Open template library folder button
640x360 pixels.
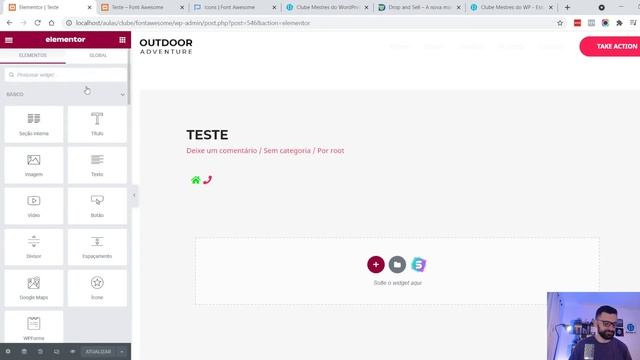coord(397,264)
